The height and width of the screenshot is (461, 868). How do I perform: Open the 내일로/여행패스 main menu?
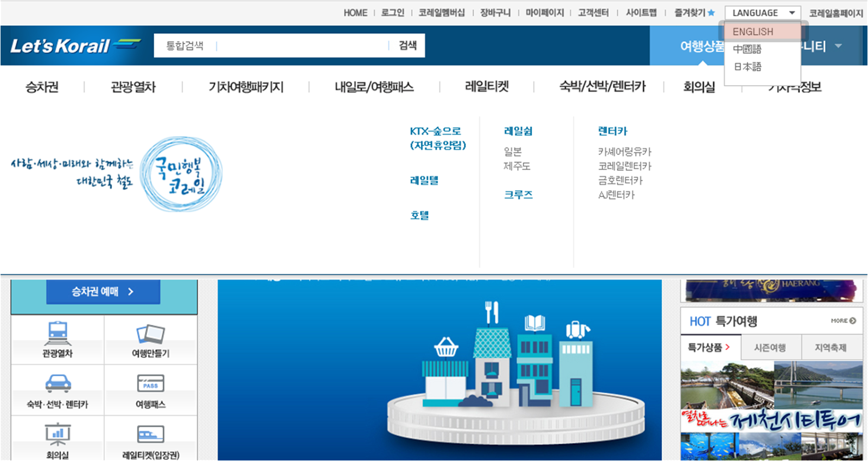tap(374, 87)
